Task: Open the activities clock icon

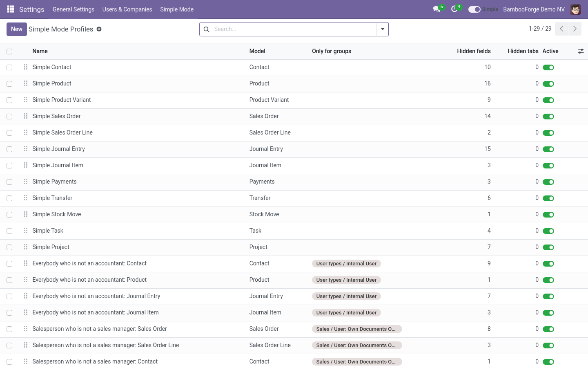Action: click(454, 9)
